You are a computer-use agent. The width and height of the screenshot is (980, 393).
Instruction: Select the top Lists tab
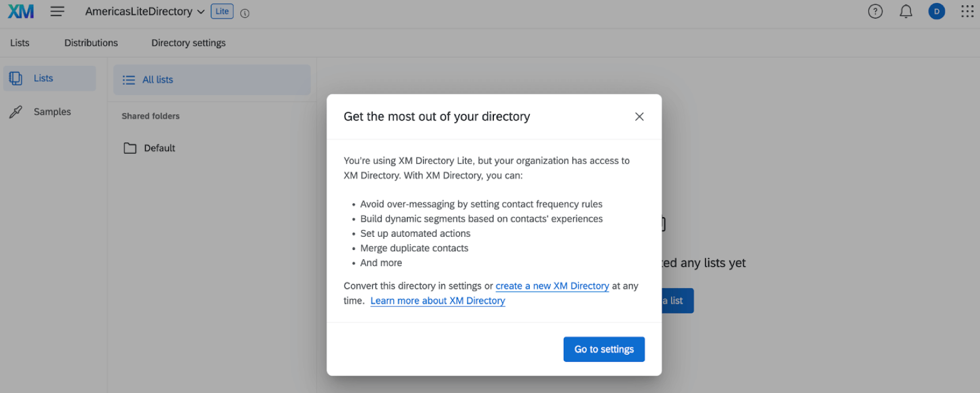click(x=20, y=43)
